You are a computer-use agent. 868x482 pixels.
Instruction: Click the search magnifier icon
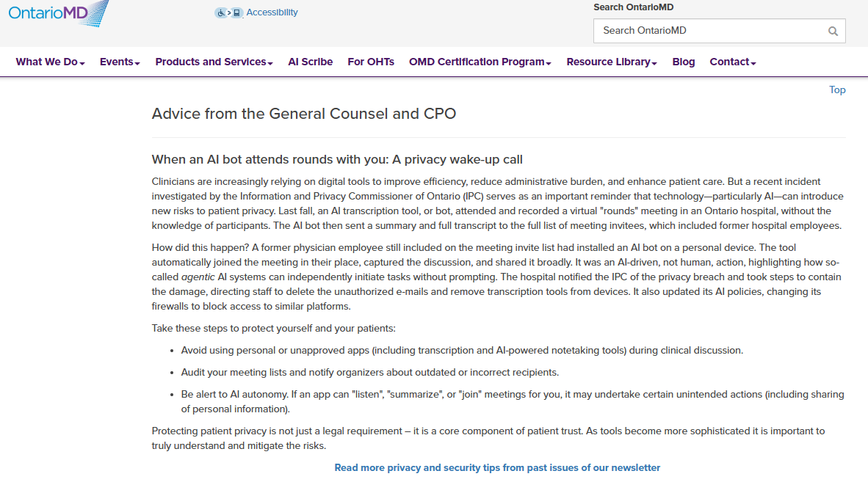[x=833, y=31]
